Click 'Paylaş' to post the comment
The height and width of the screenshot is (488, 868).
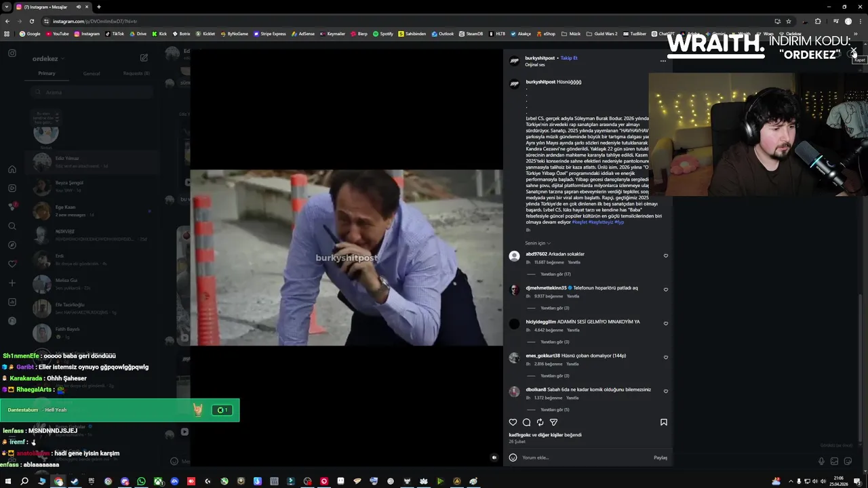coord(660,457)
